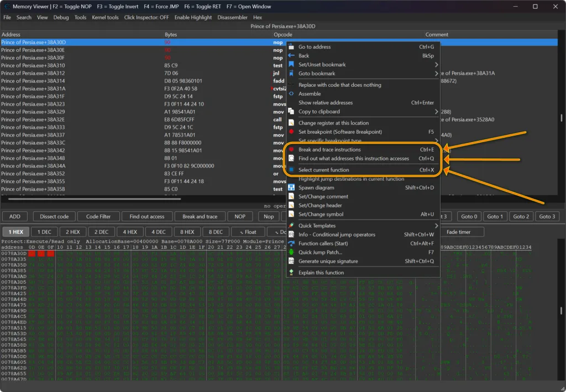Click the Goto 2 button
Image resolution: width=566 pixels, height=392 pixels.
pyautogui.click(x=521, y=216)
